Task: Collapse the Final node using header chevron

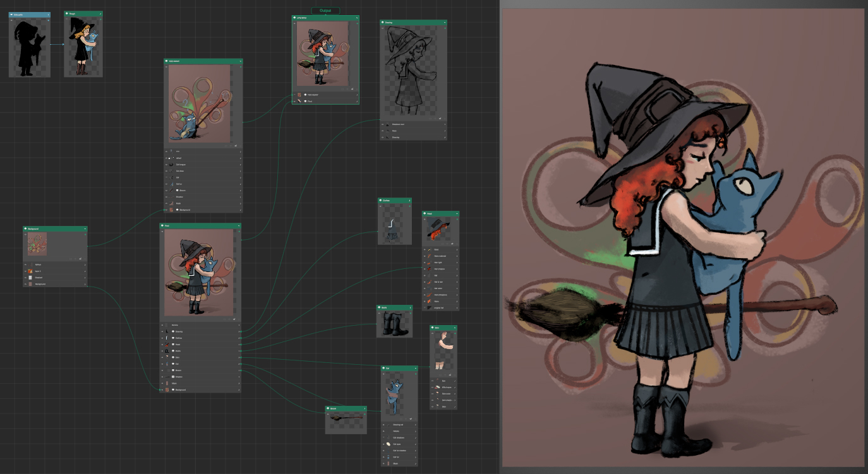Action: point(239,225)
